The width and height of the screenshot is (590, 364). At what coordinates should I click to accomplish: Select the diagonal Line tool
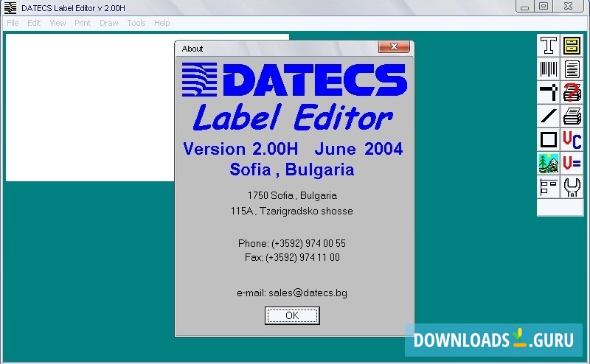(549, 116)
